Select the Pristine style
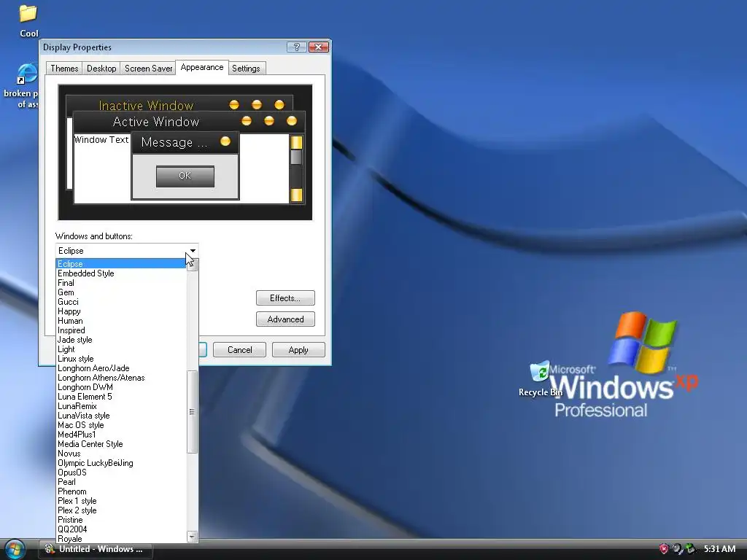Screen dimensions: 747x560 [120, 520]
